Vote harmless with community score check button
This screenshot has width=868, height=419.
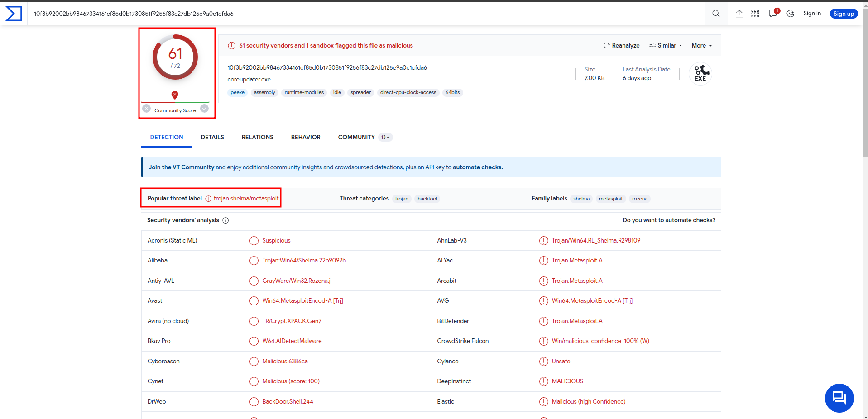(205, 109)
